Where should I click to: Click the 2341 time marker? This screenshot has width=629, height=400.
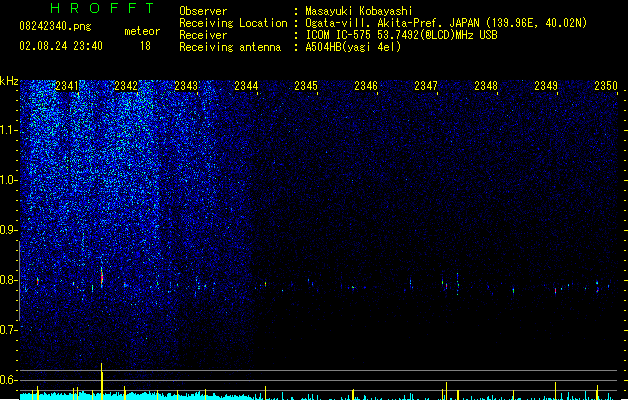click(x=67, y=86)
